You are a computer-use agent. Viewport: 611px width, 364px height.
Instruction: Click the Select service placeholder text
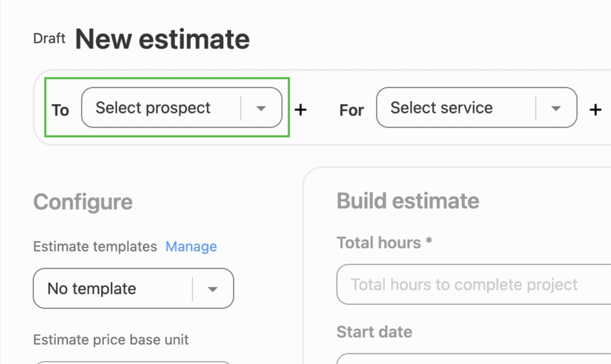point(442,108)
